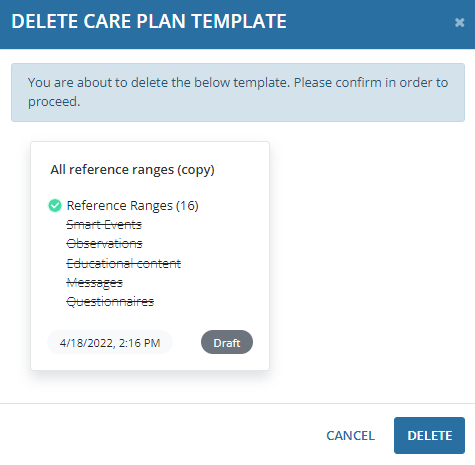Click the Reference Ranges (16) item

133,206
